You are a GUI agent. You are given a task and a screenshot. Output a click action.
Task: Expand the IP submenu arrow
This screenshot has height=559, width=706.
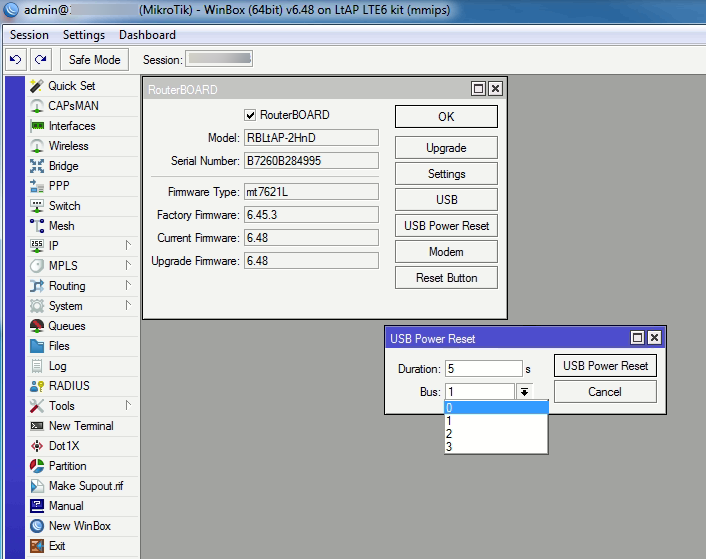pyautogui.click(x=128, y=245)
